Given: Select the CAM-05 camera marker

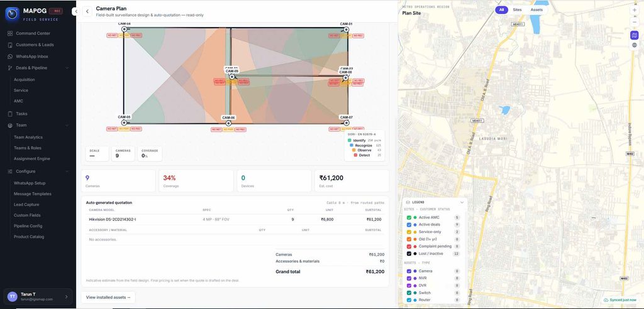Looking at the screenshot, I should [x=124, y=122].
